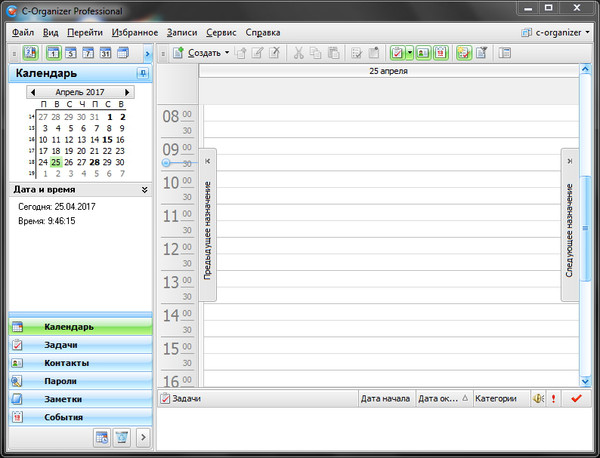Select April 28 in the mini calendar
600x458 pixels.
tap(93, 161)
